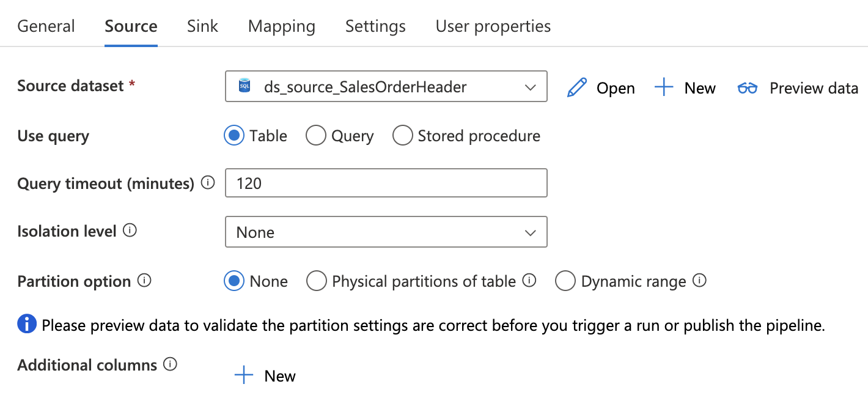
Task: Click info icon beside Partition option label
Action: pos(144,281)
